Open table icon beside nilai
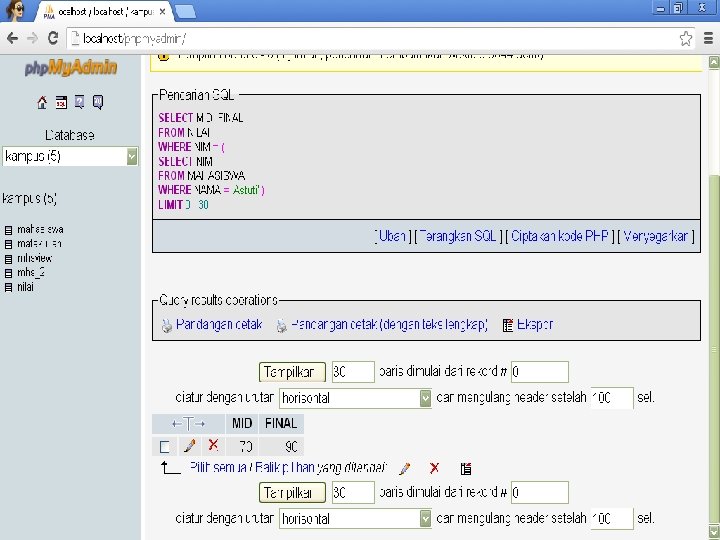This screenshot has width=720, height=540. click(8, 287)
